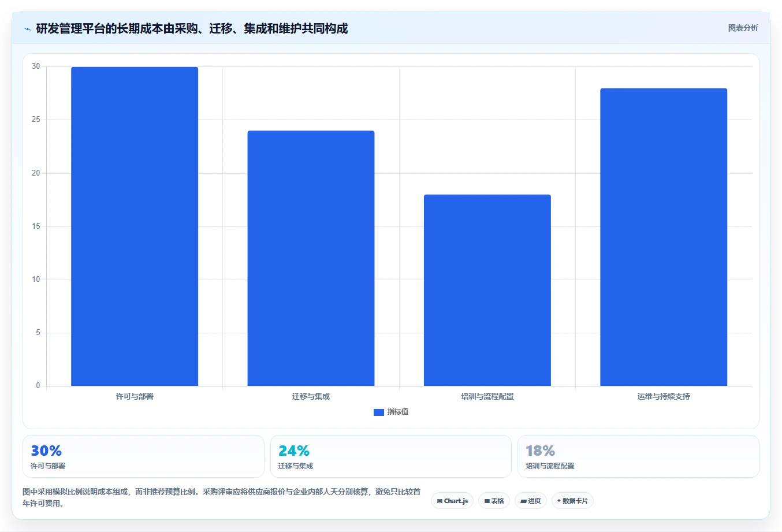Click the y-axis value 30

[x=36, y=66]
